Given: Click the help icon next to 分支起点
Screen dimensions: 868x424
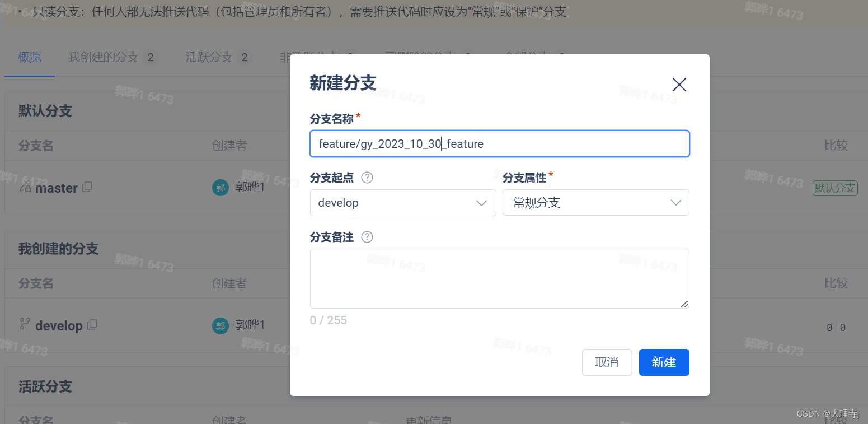Looking at the screenshot, I should [x=367, y=178].
